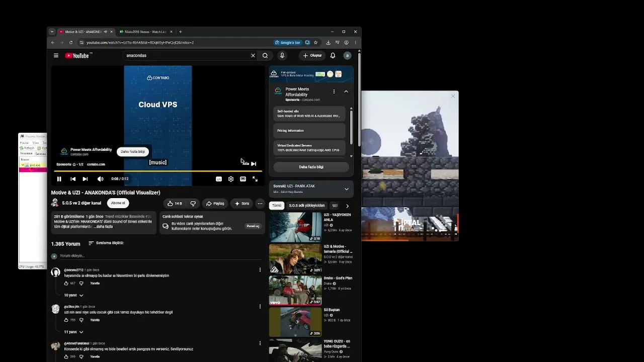The image size is (644, 362).
Task: Open live chat replay with Paneli aç
Action: click(x=253, y=226)
